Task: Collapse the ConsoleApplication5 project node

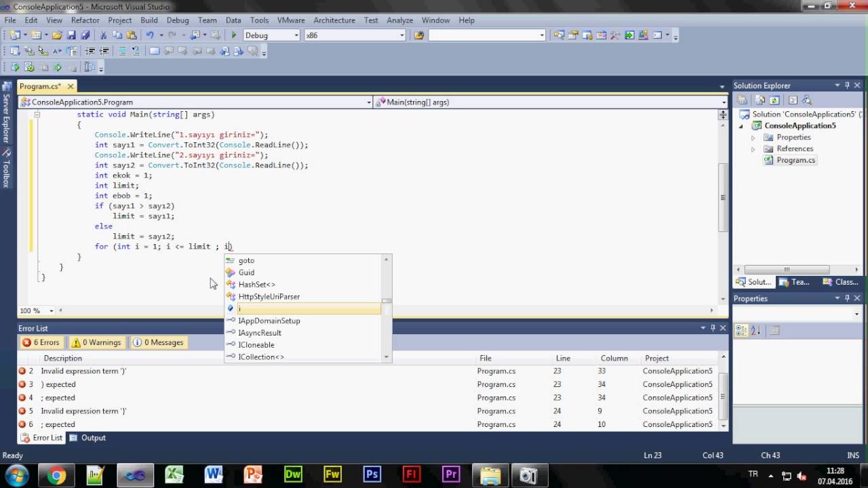Action: tap(741, 126)
